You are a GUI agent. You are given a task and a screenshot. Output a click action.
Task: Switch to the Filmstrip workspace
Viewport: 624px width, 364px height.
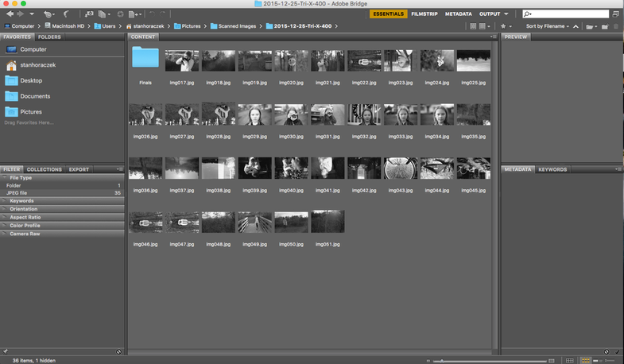coord(424,14)
